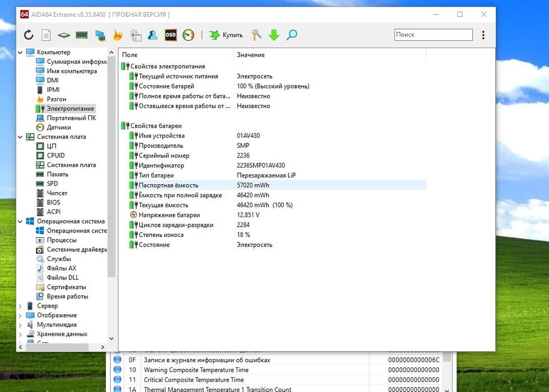The height and width of the screenshot is (392, 549).
Task: Select the ЦП tree item
Action: click(52, 146)
